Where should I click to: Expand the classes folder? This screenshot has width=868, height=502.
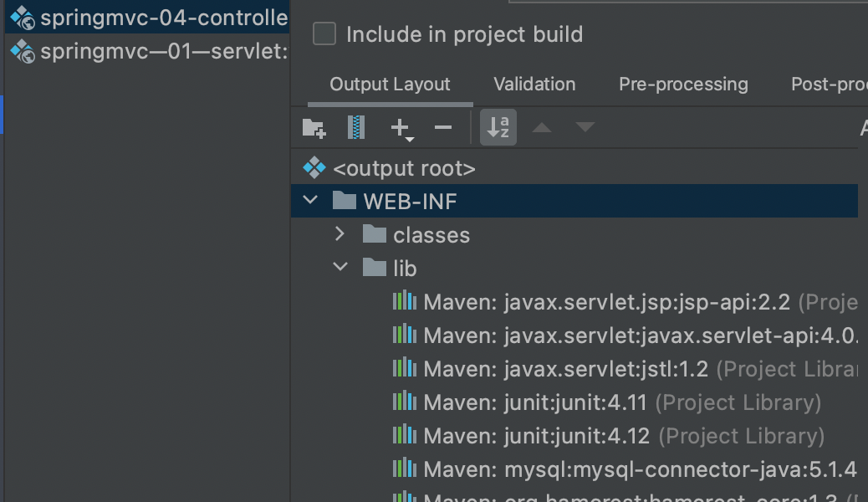[340, 235]
